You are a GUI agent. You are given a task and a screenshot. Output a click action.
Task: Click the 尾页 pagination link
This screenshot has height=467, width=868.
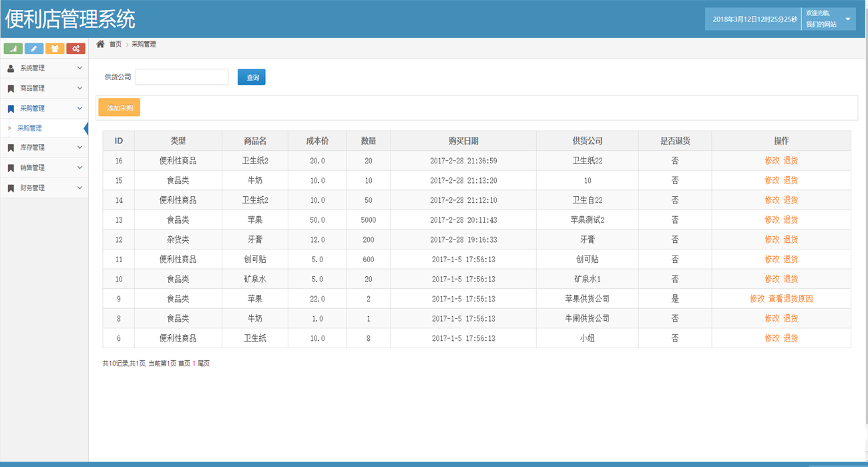204,364
